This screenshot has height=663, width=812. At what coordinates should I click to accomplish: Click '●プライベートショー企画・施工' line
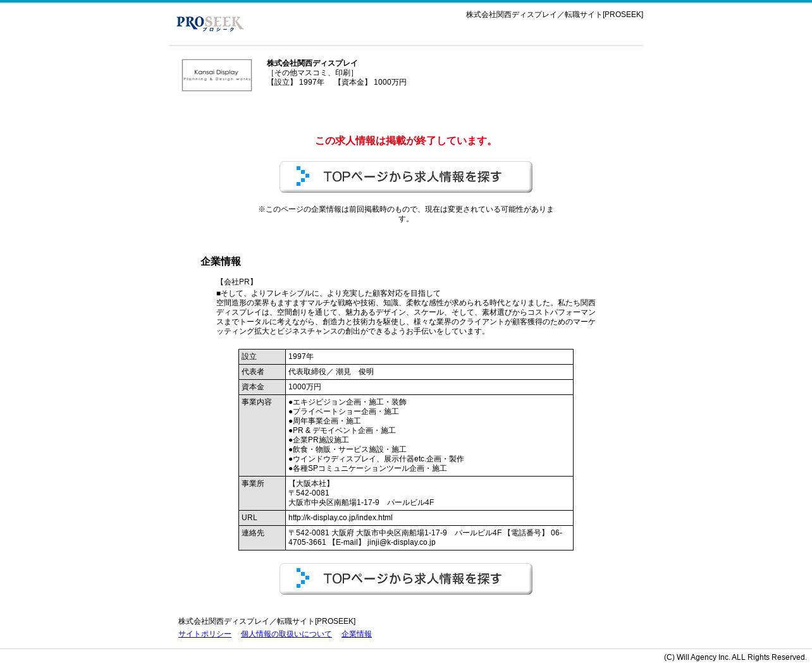pyautogui.click(x=343, y=411)
